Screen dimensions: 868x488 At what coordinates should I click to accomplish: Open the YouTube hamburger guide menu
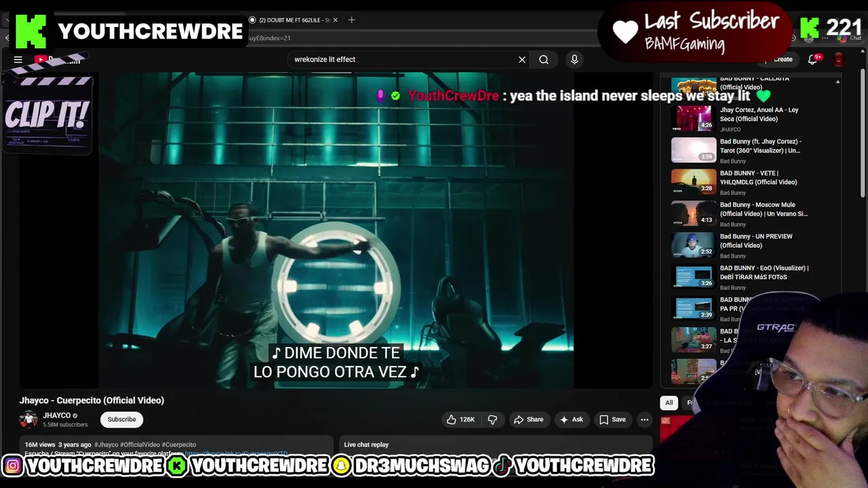pos(18,60)
